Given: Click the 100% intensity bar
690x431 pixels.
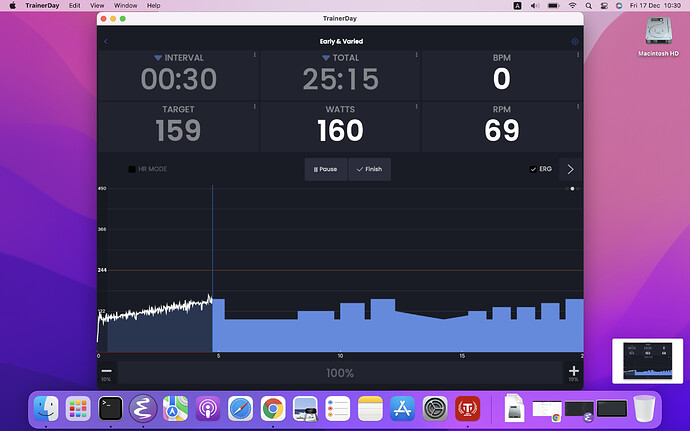Looking at the screenshot, I should click(x=340, y=373).
